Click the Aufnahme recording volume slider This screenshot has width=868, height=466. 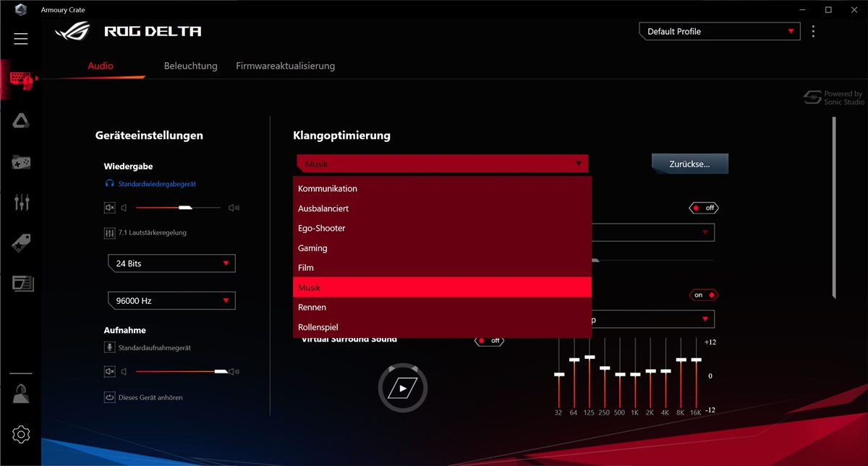click(x=182, y=371)
